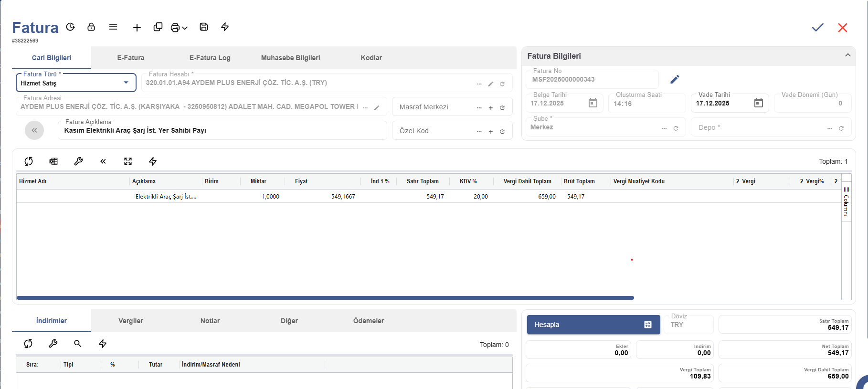The width and height of the screenshot is (868, 389).
Task: Open Vade Tarihi calendar picker
Action: point(759,103)
